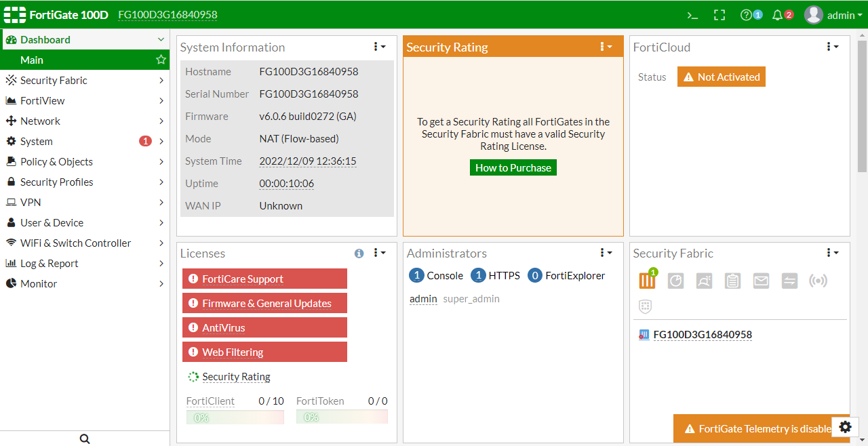Open FortiCloud widget options menu

pyautogui.click(x=832, y=47)
